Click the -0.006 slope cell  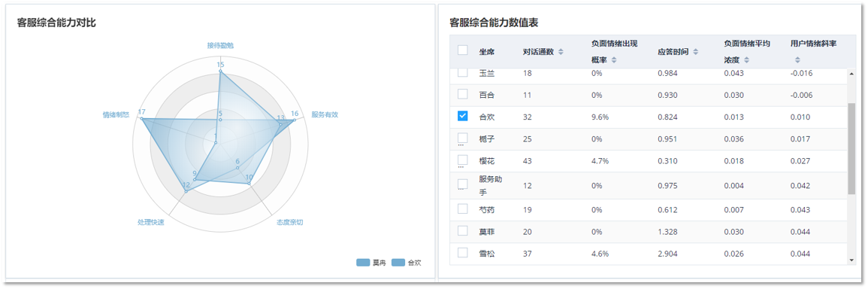[802, 96]
